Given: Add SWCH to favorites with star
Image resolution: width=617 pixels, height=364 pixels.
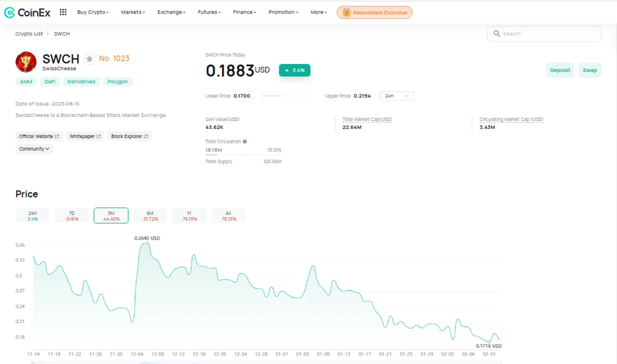Looking at the screenshot, I should (x=89, y=59).
